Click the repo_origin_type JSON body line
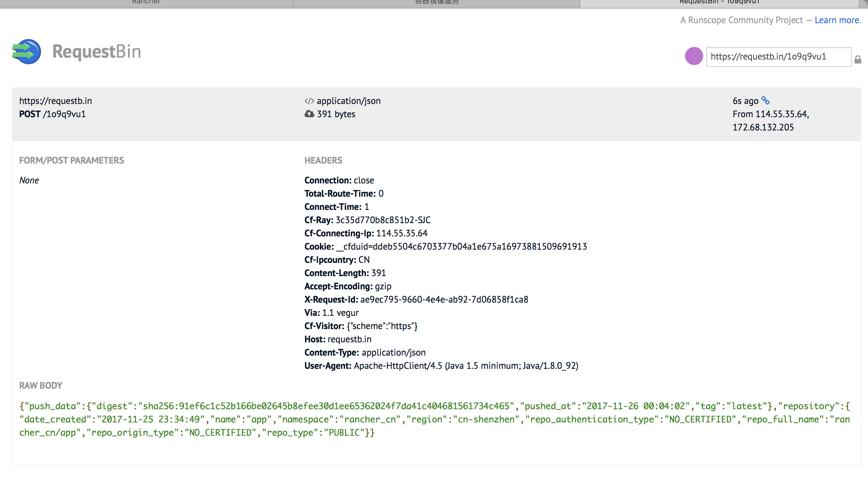Viewport: 868px width, 490px height. coord(197,433)
